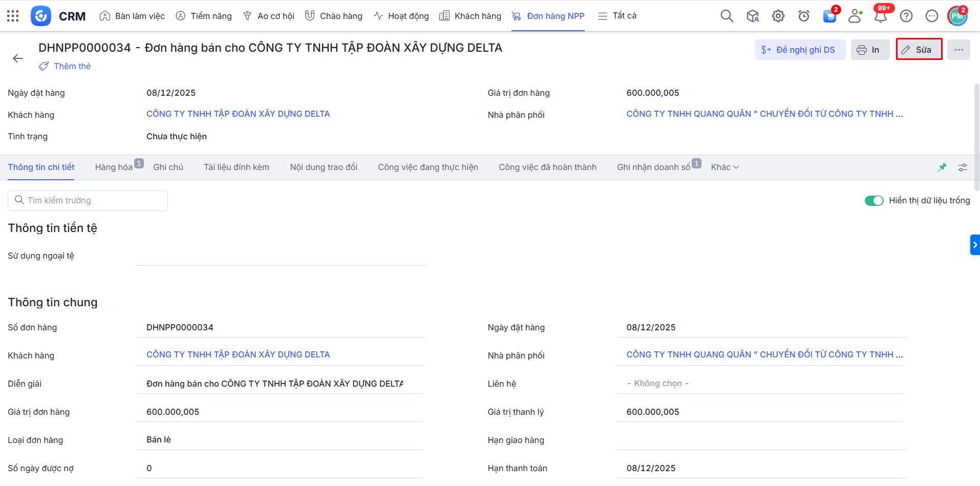Click the help question mark icon
The width and height of the screenshot is (980, 486).
(906, 16)
